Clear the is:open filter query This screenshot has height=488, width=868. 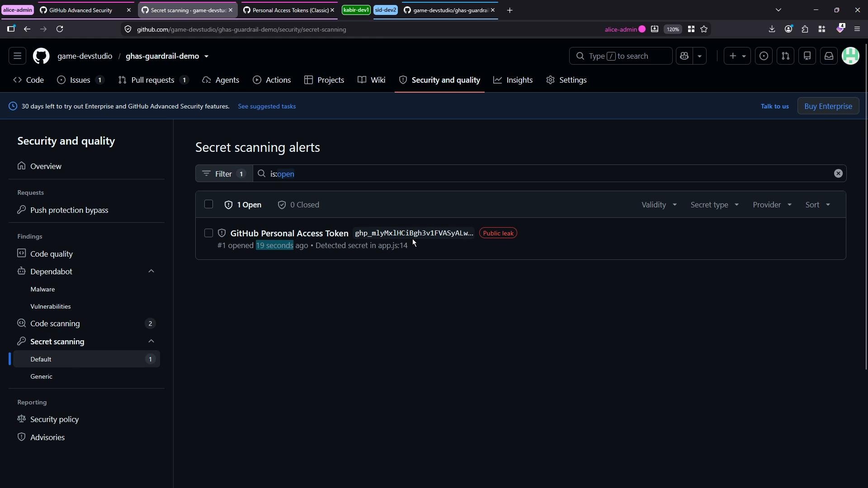[x=838, y=174]
